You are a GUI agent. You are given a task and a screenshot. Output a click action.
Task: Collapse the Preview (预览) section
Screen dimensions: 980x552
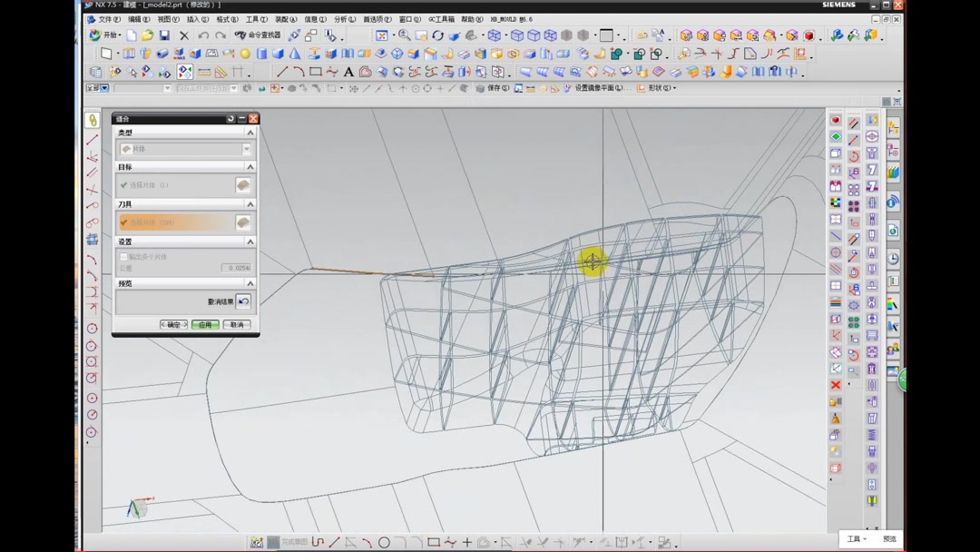(250, 284)
